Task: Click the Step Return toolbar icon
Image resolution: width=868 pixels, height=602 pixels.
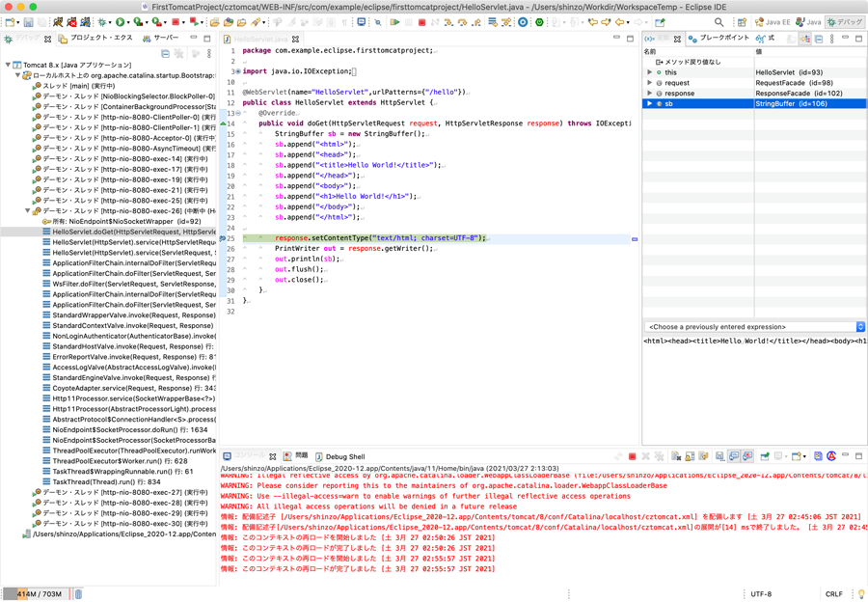Action: (x=476, y=22)
